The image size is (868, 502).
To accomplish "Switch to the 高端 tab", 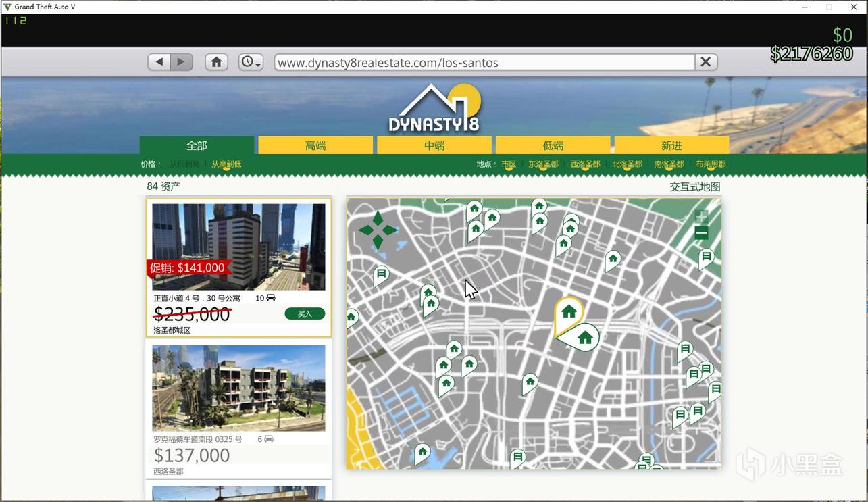I will pyautogui.click(x=315, y=145).
